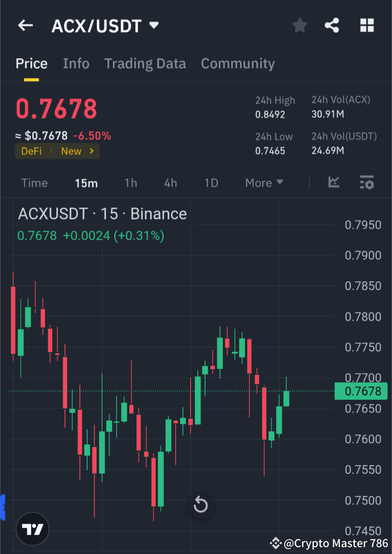Open the share icon for ACX/USDT
The image size is (392, 554).
(332, 25)
